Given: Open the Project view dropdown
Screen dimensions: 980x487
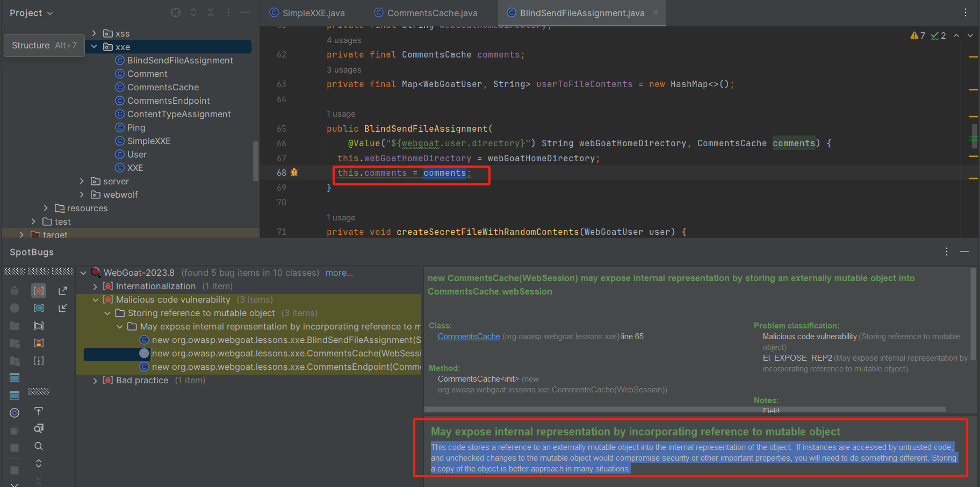Looking at the screenshot, I should click(x=31, y=13).
